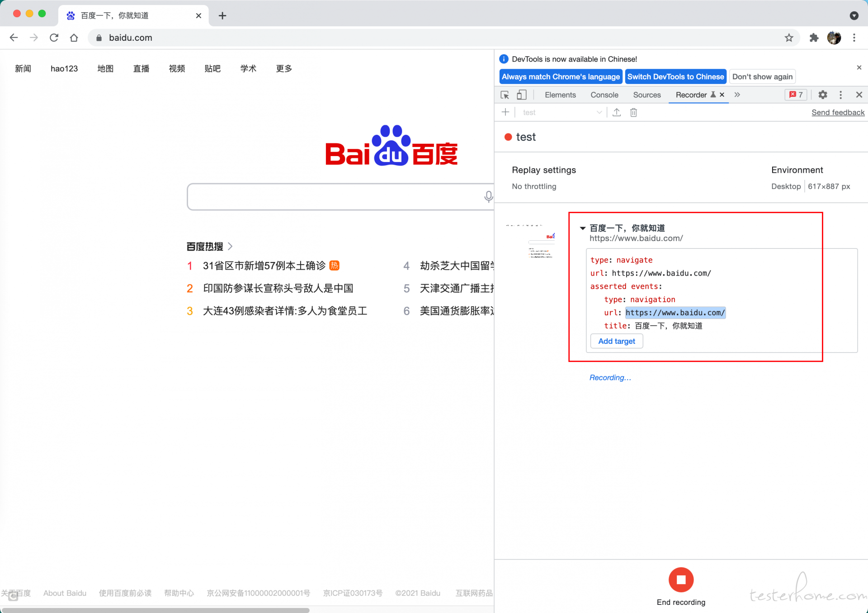Open Chrome extensions puzzle icon
Viewport: 868px width, 613px height.
814,38
